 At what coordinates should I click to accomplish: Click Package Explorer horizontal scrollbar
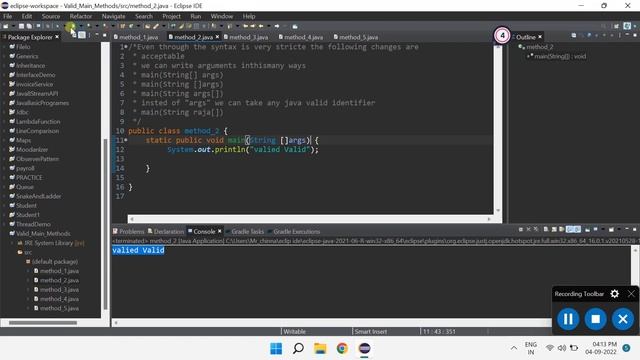pyautogui.click(x=42, y=323)
